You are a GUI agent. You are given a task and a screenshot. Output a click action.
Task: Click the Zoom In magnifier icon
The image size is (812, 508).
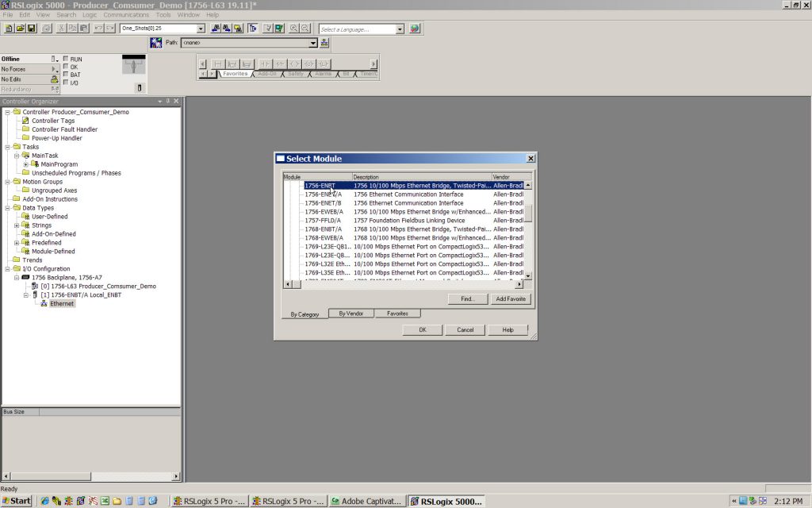point(293,29)
